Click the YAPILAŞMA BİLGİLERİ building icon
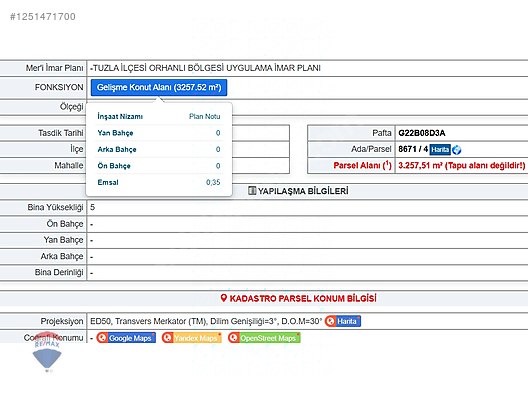 252,191
